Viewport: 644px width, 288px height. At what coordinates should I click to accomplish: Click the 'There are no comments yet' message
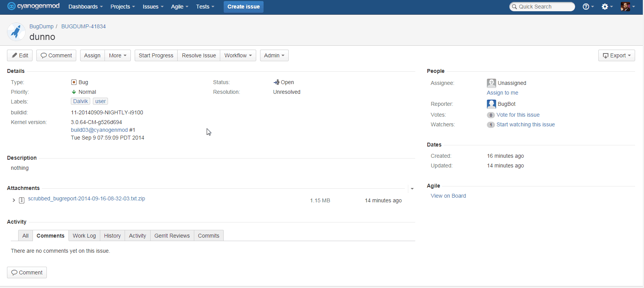60,251
